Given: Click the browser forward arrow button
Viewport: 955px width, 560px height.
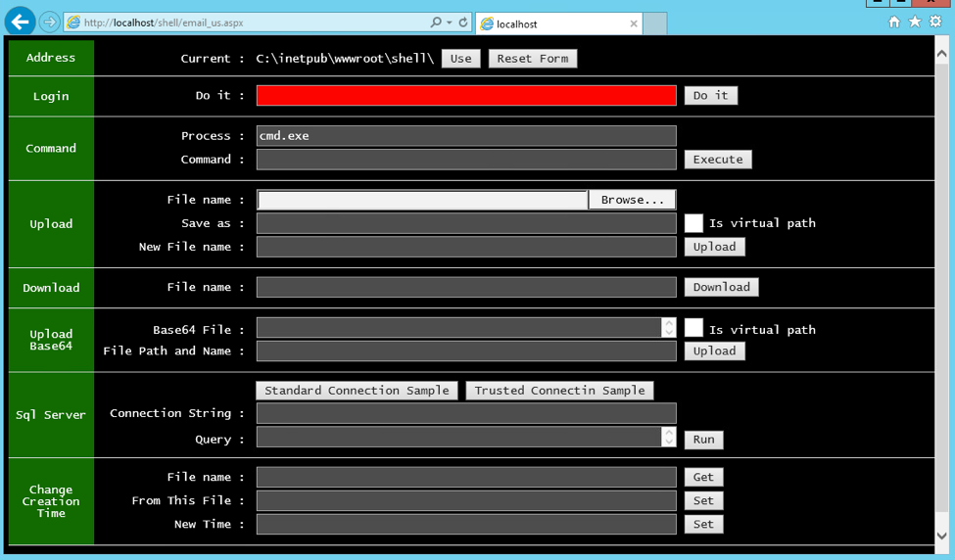Looking at the screenshot, I should click(49, 23).
